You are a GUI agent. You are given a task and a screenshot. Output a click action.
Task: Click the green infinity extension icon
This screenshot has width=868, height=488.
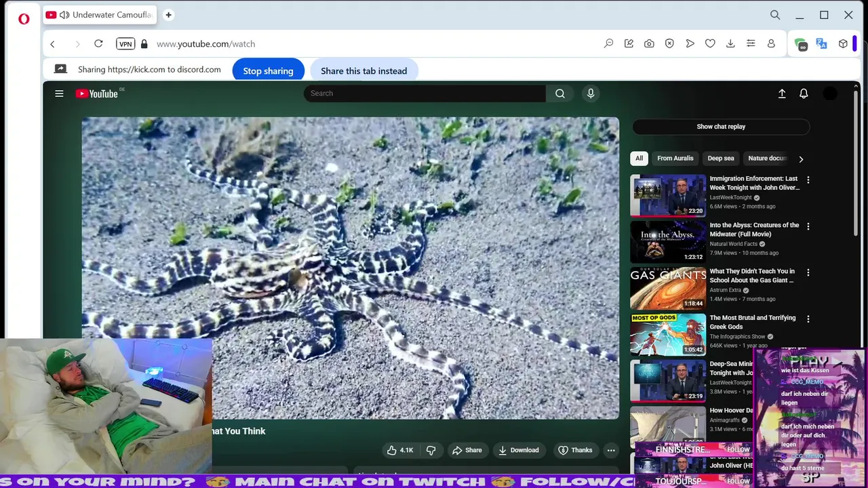click(x=801, y=44)
